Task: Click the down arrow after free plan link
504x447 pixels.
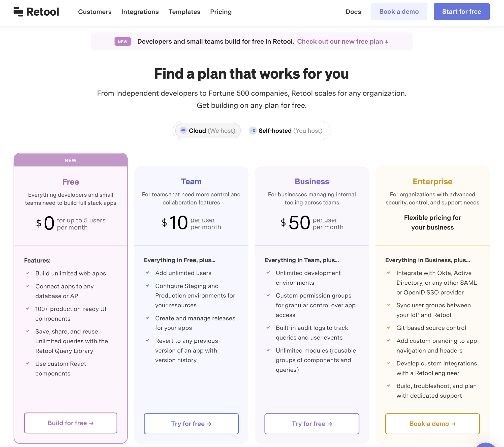Action: pos(387,42)
